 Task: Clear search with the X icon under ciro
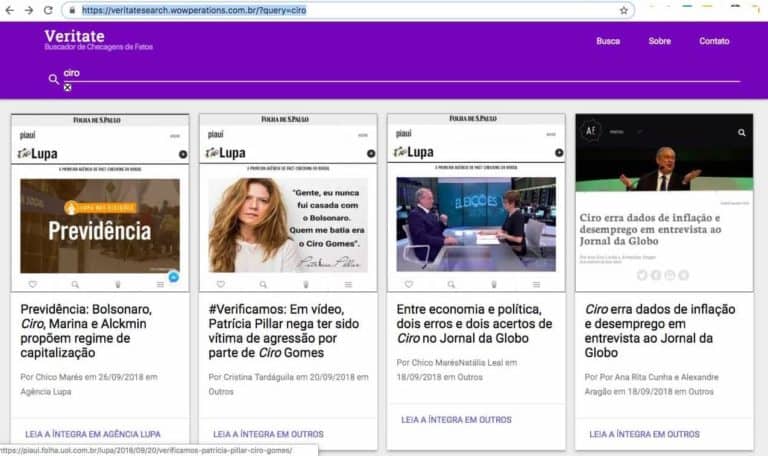(x=68, y=87)
